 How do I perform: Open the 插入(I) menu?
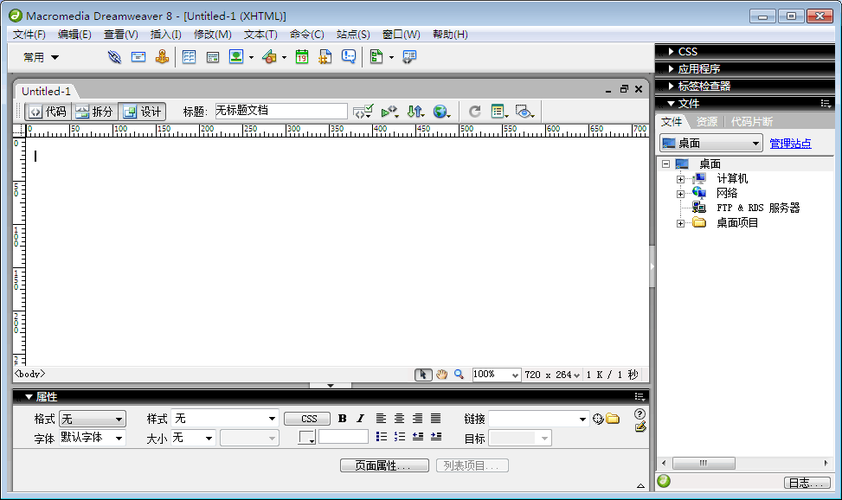tap(166, 34)
